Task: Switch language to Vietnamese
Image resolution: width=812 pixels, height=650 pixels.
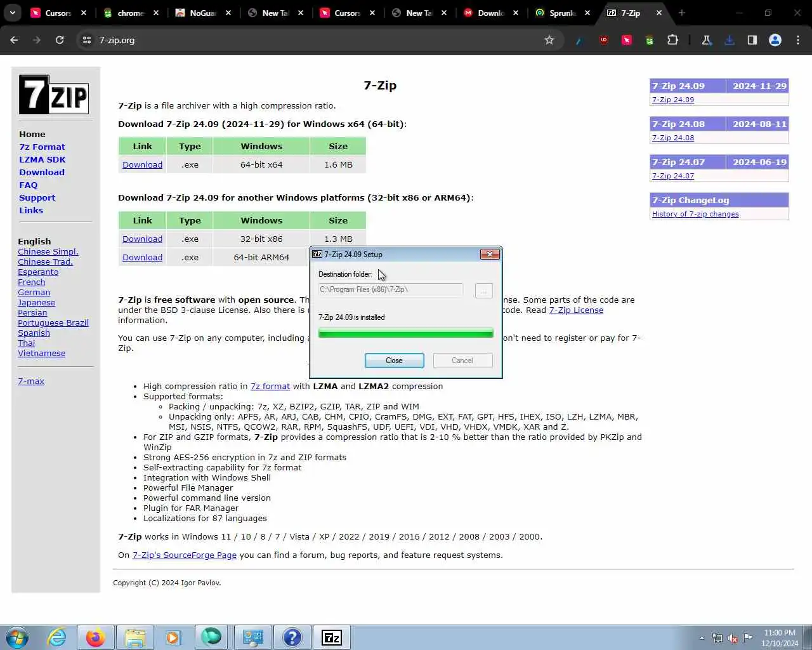Action: [41, 353]
